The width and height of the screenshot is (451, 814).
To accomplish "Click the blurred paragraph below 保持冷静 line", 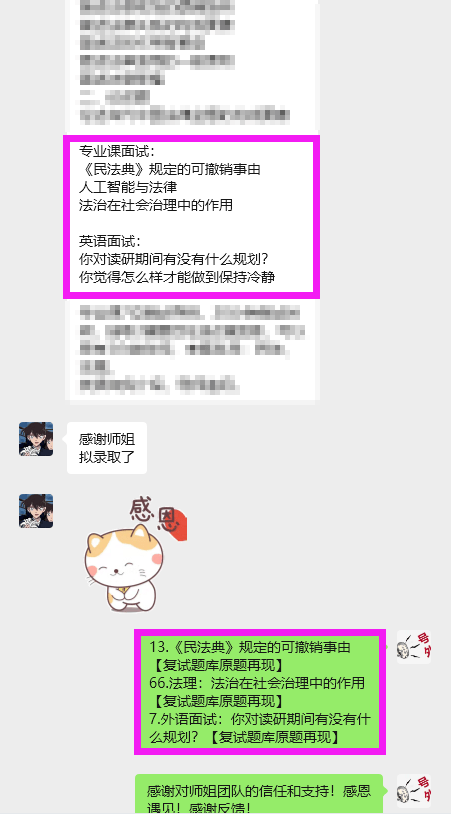I will point(191,349).
